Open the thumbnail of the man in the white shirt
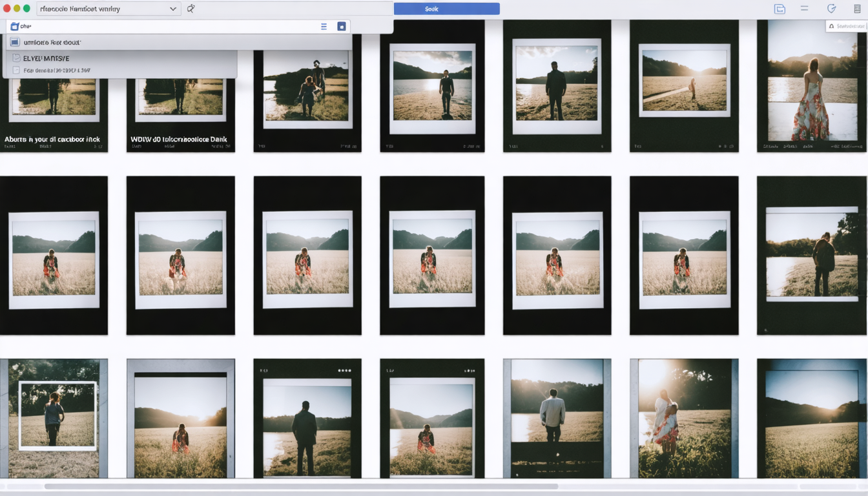This screenshot has height=496, width=868. 557,418
